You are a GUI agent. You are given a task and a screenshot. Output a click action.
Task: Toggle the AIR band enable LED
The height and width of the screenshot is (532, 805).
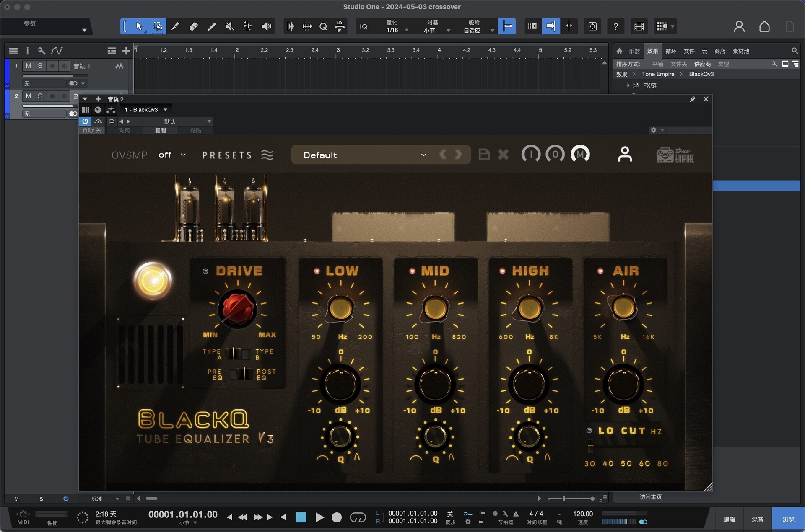[600, 271]
